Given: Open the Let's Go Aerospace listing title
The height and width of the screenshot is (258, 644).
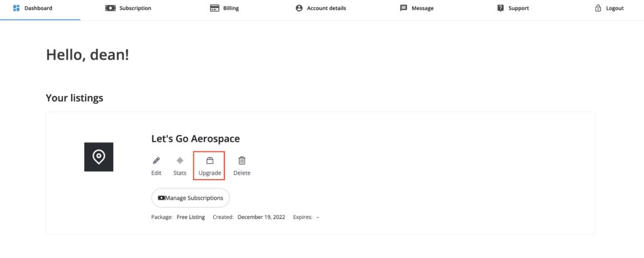Looking at the screenshot, I should click(196, 139).
